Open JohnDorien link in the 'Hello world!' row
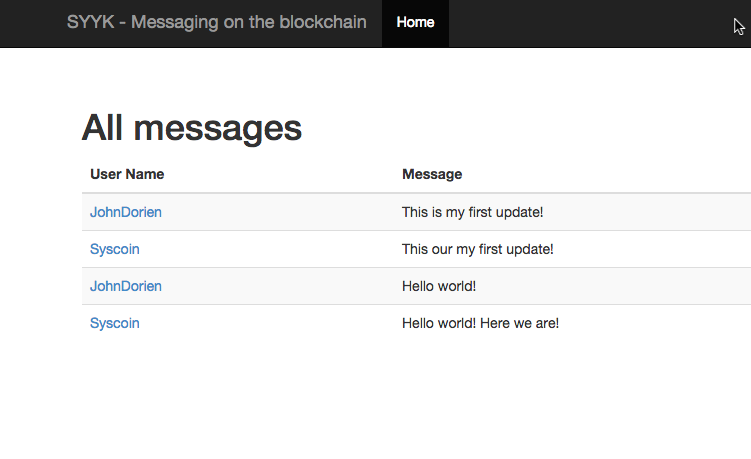Viewport: 751px width, 459px height. 125,286
